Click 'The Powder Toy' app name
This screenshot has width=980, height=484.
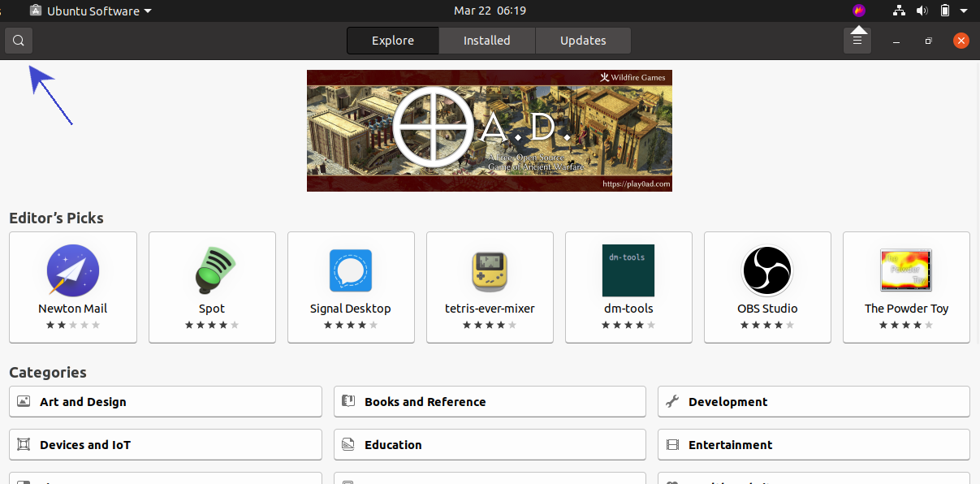coord(906,309)
